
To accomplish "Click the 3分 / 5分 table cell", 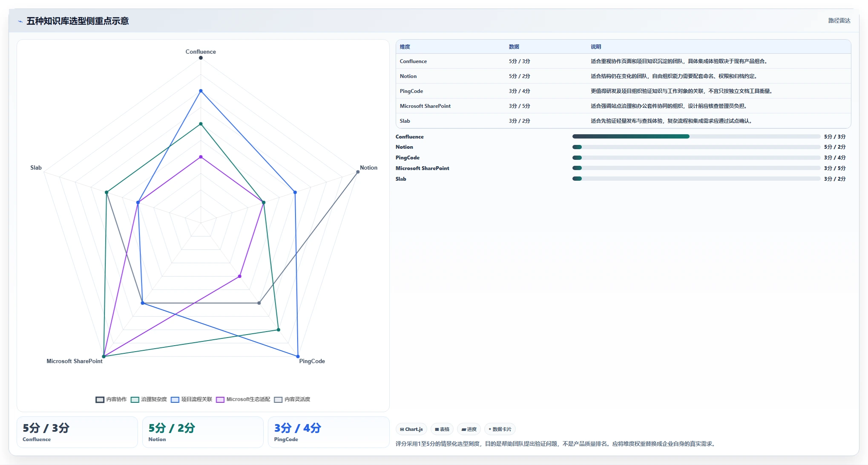I will click(x=520, y=106).
